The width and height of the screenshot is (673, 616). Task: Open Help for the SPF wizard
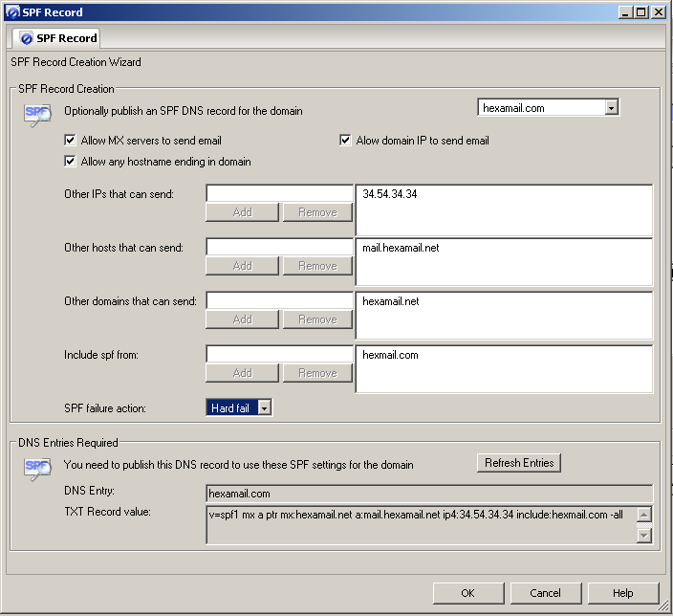pos(623,593)
